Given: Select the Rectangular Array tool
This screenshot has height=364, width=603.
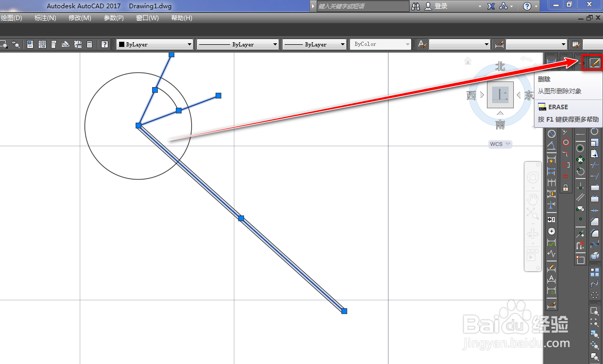Looking at the screenshot, I should pyautogui.click(x=595, y=272).
